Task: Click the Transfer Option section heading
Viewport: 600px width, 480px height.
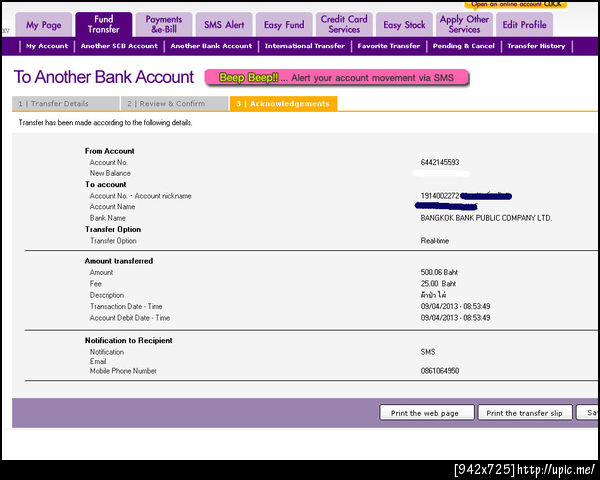Action: (113, 229)
